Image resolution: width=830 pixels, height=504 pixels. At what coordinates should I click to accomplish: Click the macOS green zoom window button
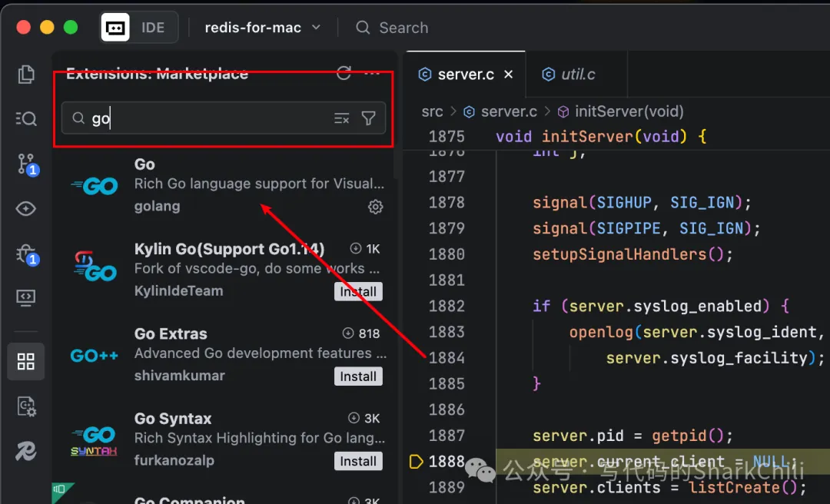pos(71,28)
